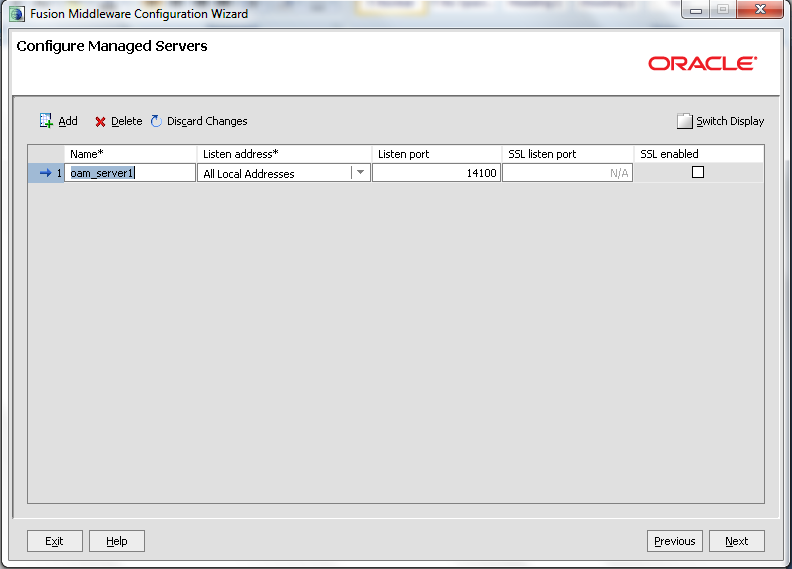Click the Listen address* column header

pos(284,154)
